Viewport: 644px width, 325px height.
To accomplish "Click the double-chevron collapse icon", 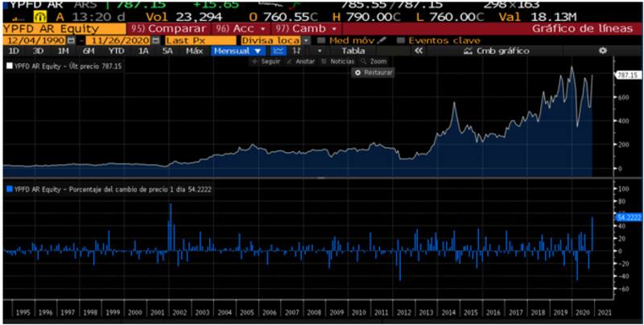I will click(x=418, y=51).
